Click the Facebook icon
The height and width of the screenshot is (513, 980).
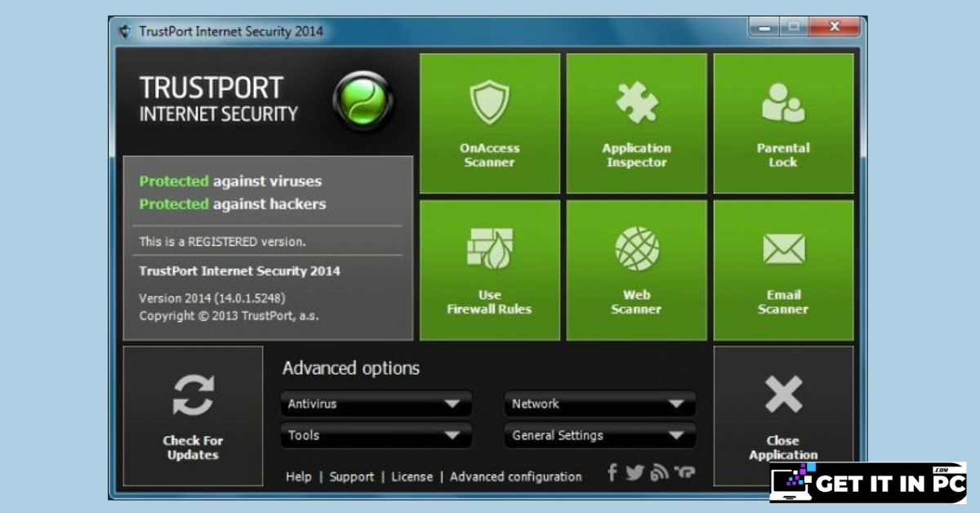coord(612,472)
